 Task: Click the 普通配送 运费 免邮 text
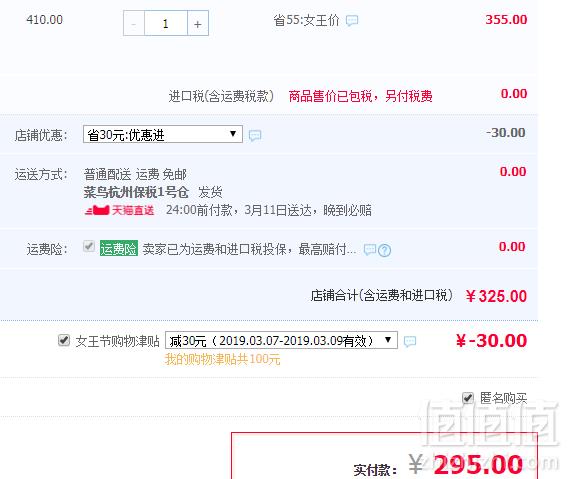click(135, 175)
